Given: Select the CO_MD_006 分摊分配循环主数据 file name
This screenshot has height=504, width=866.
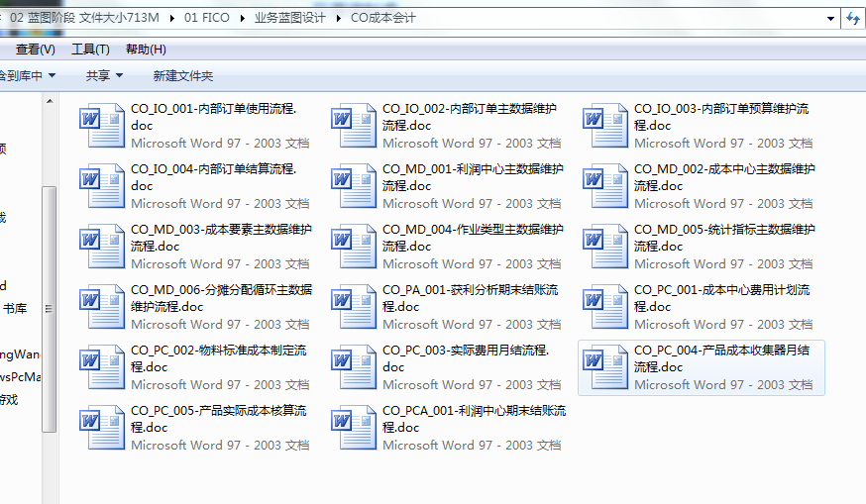Looking at the screenshot, I should pos(221,298).
